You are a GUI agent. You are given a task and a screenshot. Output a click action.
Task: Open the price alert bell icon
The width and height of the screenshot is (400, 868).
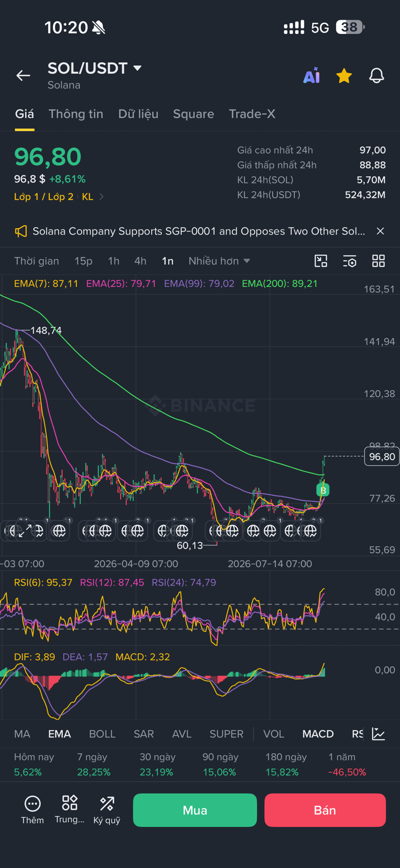376,75
